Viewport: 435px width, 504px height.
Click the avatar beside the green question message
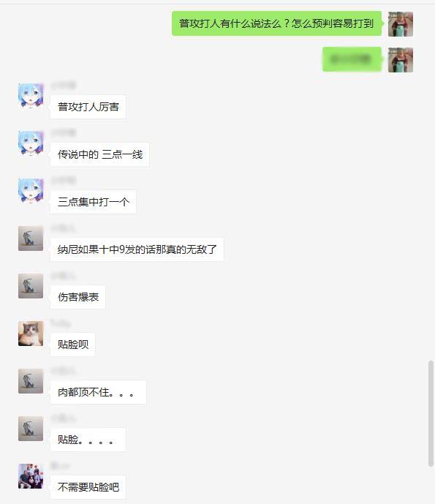[x=401, y=24]
